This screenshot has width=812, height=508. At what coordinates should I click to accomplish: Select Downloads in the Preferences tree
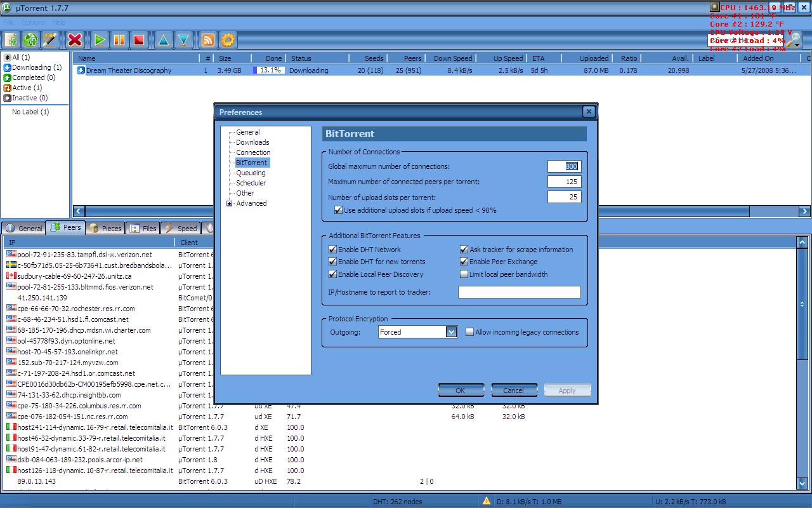252,142
